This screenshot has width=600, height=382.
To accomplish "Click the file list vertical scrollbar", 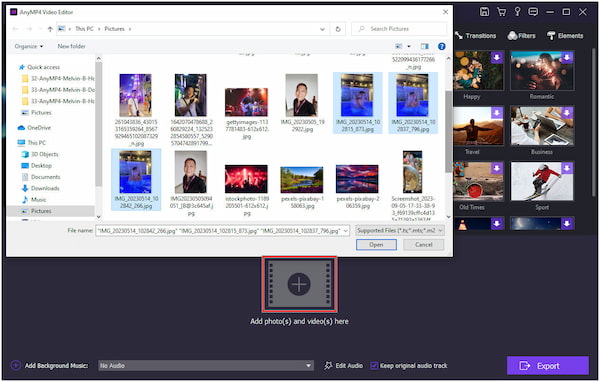I will coord(448,132).
